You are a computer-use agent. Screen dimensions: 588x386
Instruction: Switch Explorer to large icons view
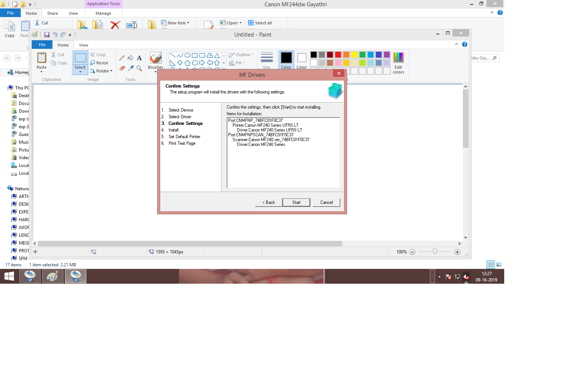point(499,264)
